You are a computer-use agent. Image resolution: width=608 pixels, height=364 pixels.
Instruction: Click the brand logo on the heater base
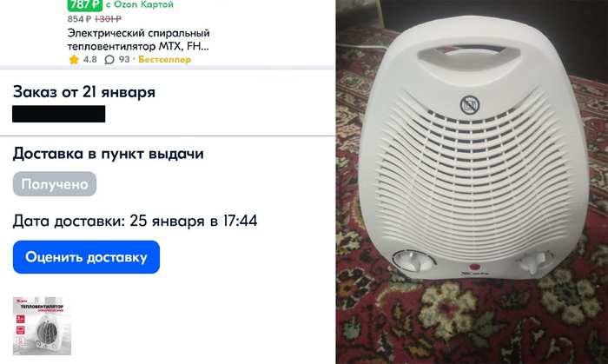pos(474,274)
